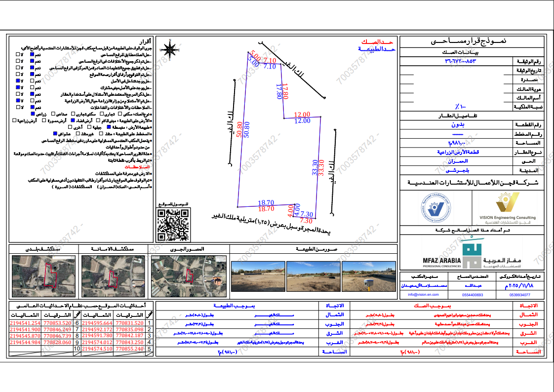Tick the 'غير منفذ' plan checkbox

click(78, 134)
